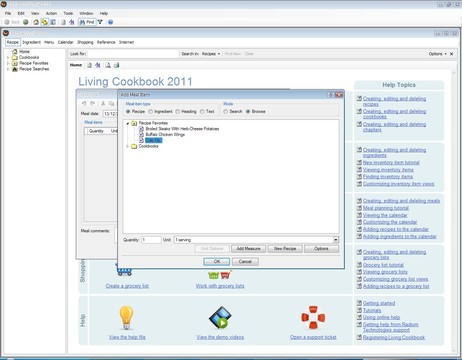Screen dimensions: 462x360
Task: Click the blue help icon in toolbar
Action: [110, 22]
